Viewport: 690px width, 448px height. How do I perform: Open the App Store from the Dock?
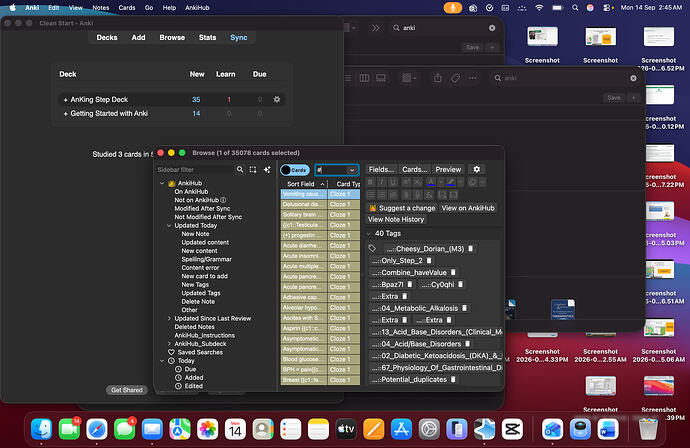pos(401,429)
